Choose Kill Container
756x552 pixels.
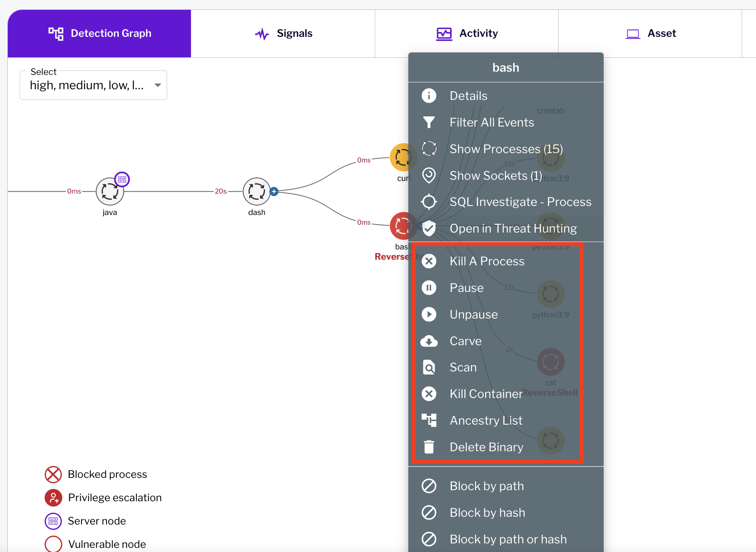506,394
